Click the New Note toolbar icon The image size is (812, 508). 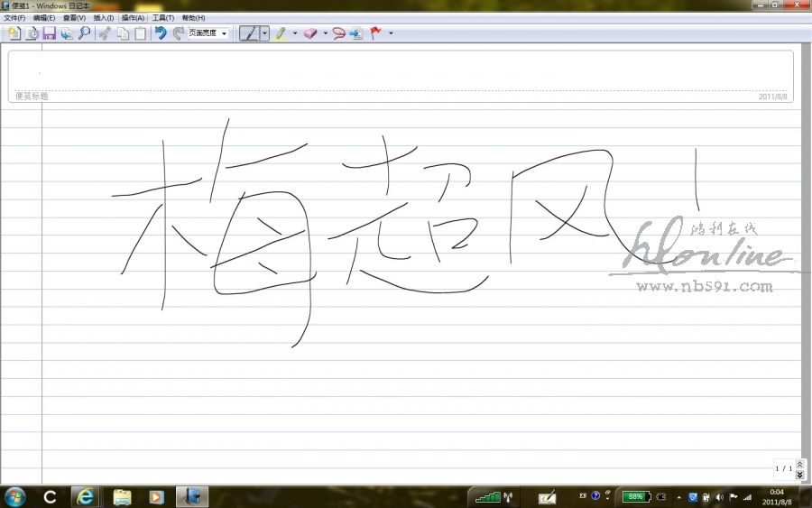coord(14,33)
